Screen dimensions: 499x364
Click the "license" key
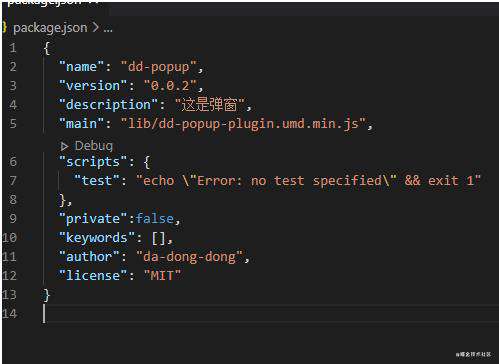(93, 276)
